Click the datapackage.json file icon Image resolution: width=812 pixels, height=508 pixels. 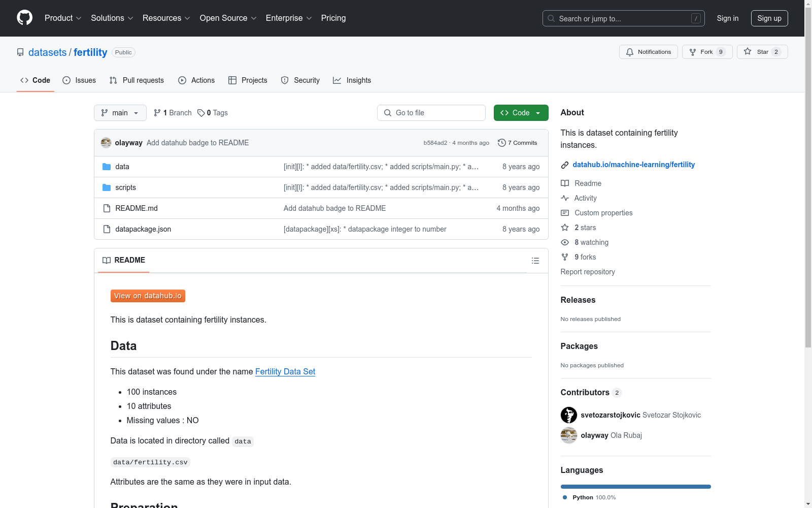pos(107,229)
